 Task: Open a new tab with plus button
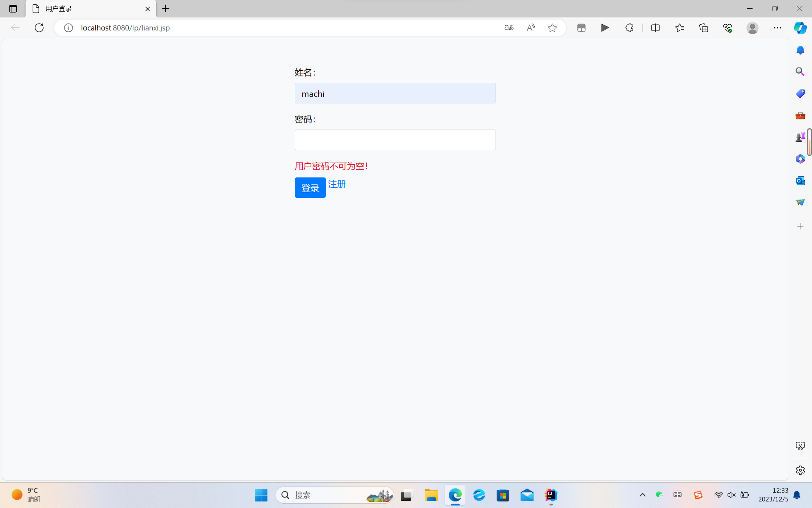pos(166,9)
